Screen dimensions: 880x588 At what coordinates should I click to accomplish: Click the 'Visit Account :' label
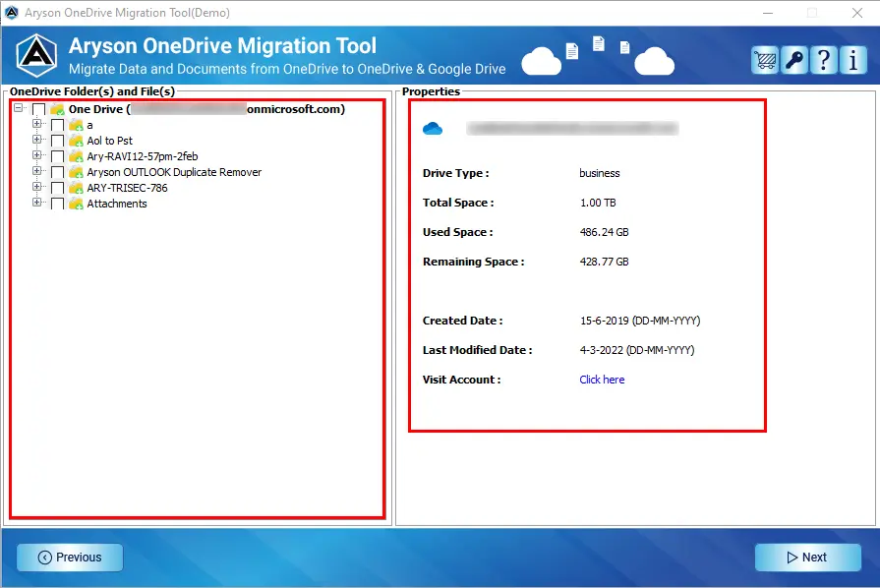coord(461,380)
